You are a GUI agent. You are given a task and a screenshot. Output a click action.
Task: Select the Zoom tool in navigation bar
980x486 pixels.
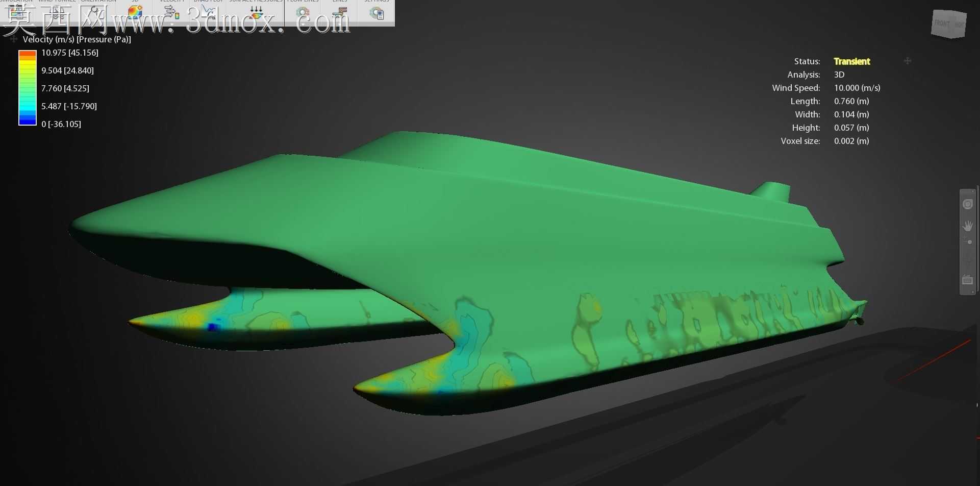click(968, 241)
